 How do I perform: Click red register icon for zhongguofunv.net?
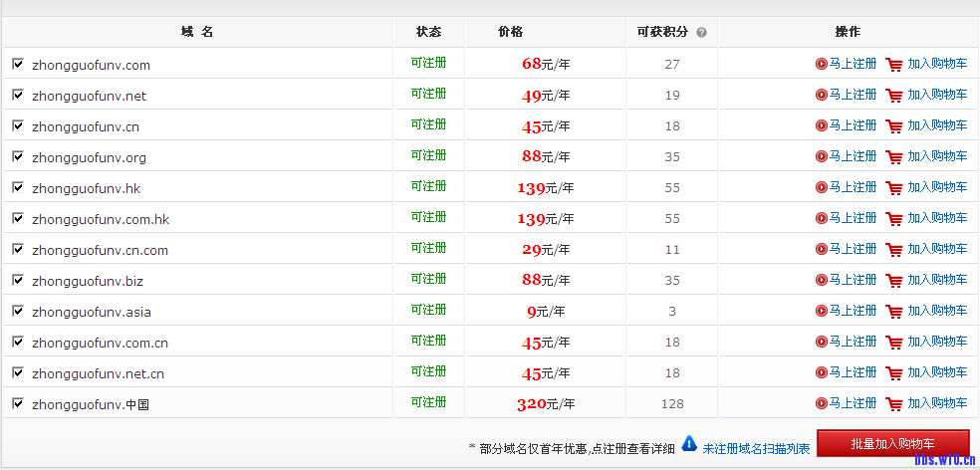[x=822, y=95]
